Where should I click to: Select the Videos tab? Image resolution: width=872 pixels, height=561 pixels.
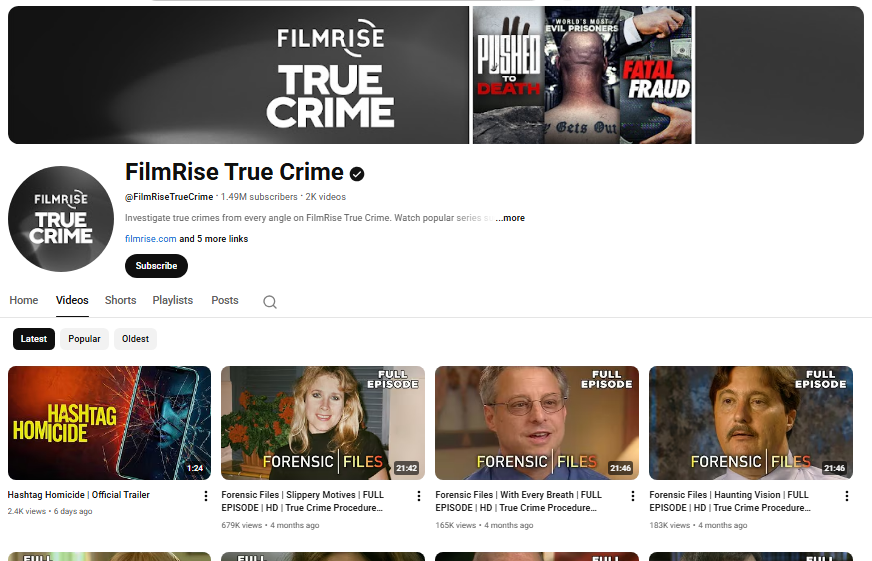click(72, 300)
